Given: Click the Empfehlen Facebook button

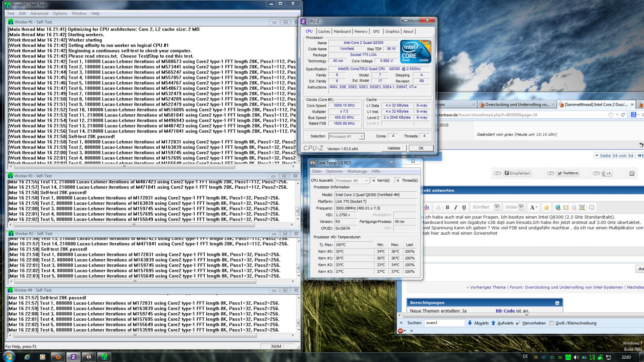Looking at the screenshot, I should coord(518,173).
